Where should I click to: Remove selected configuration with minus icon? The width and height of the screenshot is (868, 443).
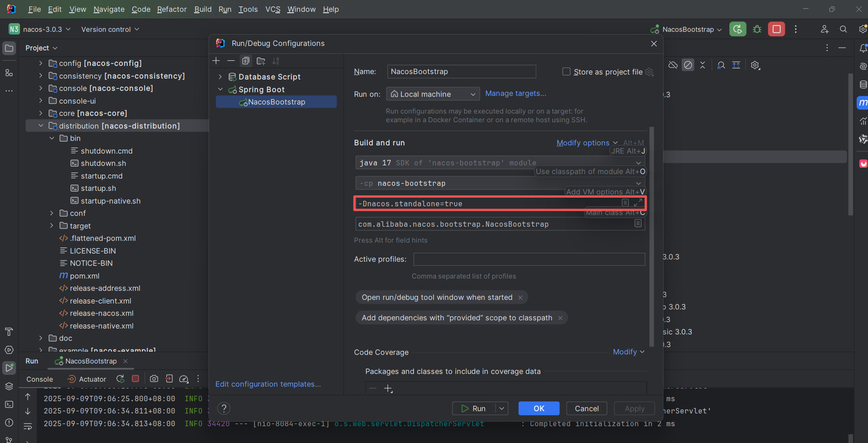click(231, 61)
